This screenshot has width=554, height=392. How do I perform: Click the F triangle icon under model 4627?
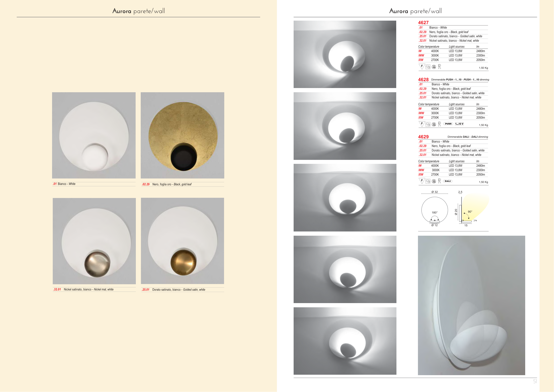[x=422, y=66]
